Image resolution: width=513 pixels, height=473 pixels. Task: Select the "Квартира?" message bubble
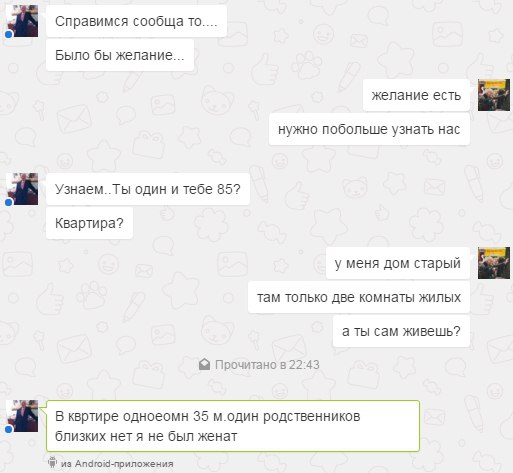pyautogui.click(x=89, y=223)
